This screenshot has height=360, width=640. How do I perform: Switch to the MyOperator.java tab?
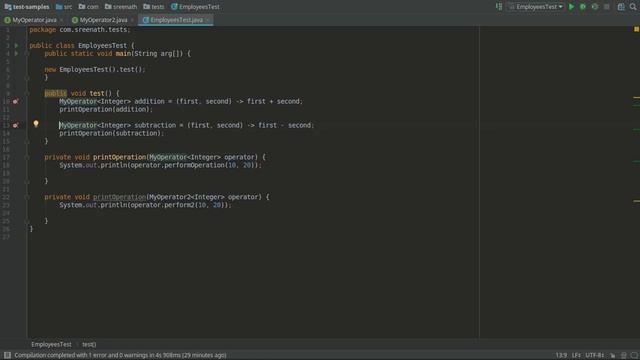pyautogui.click(x=34, y=20)
